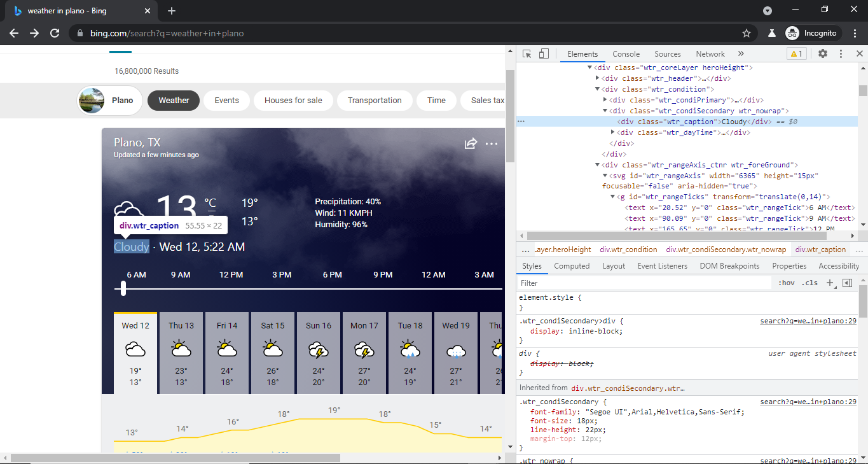
Task: Bookmark this page with the star icon
Action: (747, 33)
